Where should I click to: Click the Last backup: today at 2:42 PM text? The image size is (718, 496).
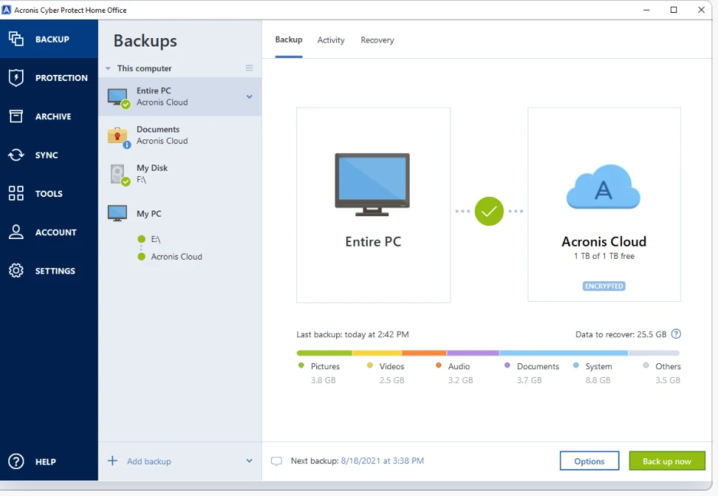(353, 334)
